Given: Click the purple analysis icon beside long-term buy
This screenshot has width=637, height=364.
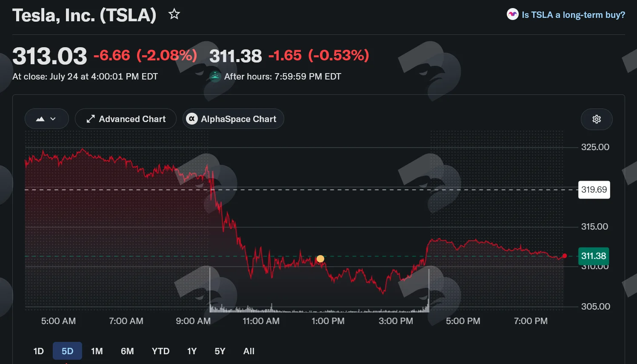Looking at the screenshot, I should pyautogui.click(x=512, y=14).
